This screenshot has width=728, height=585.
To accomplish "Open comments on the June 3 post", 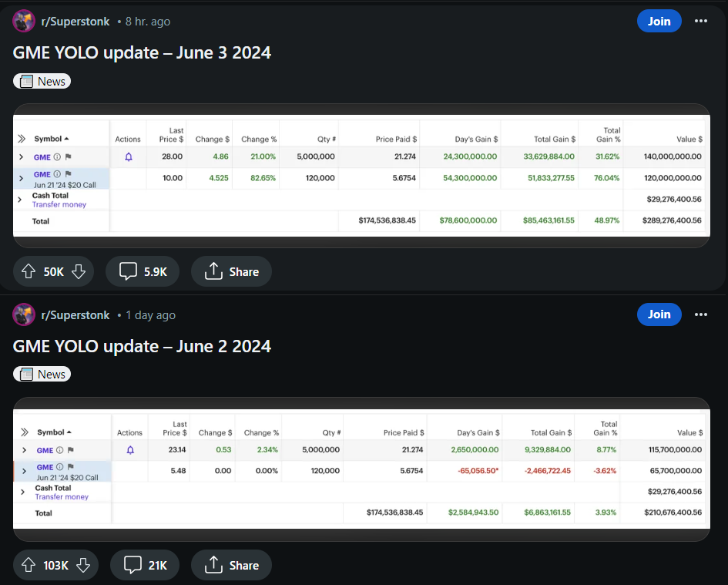I will (143, 271).
